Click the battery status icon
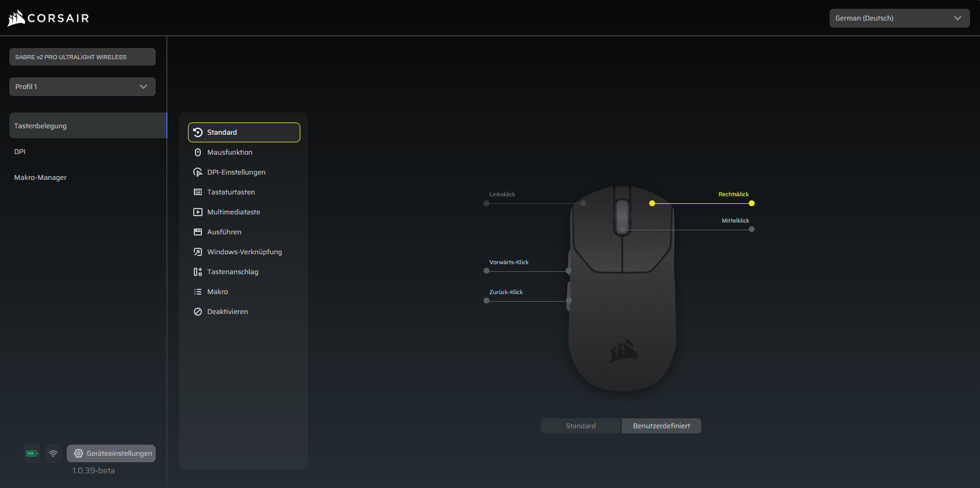 [32, 453]
